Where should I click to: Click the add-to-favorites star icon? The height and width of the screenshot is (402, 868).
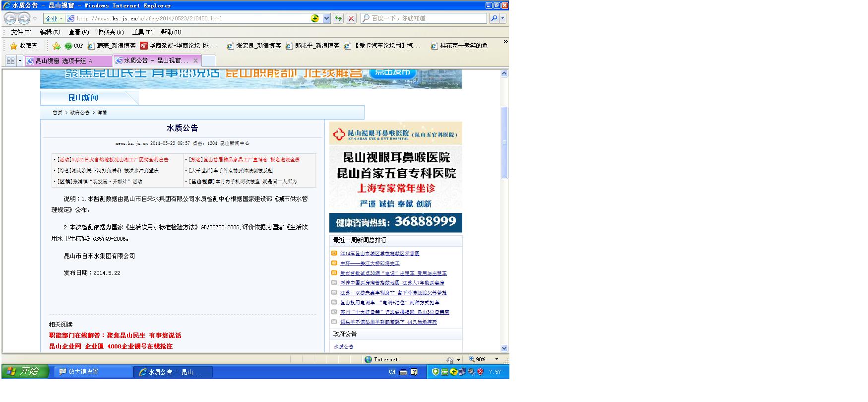point(56,46)
